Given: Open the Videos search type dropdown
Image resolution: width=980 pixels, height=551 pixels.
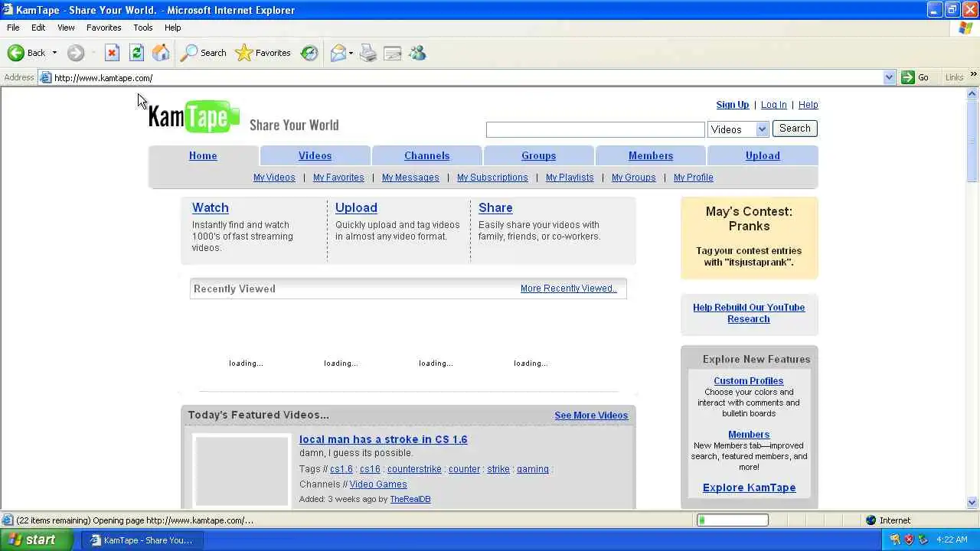Looking at the screenshot, I should pos(738,129).
